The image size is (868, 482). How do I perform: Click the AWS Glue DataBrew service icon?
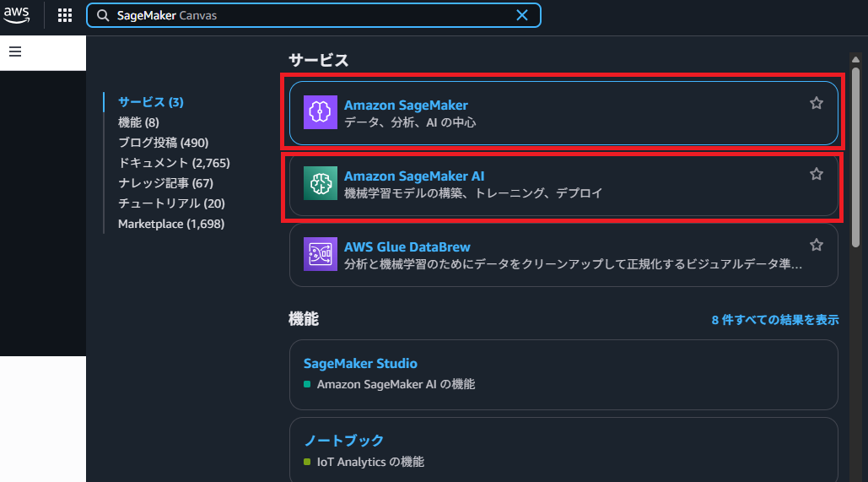click(320, 255)
